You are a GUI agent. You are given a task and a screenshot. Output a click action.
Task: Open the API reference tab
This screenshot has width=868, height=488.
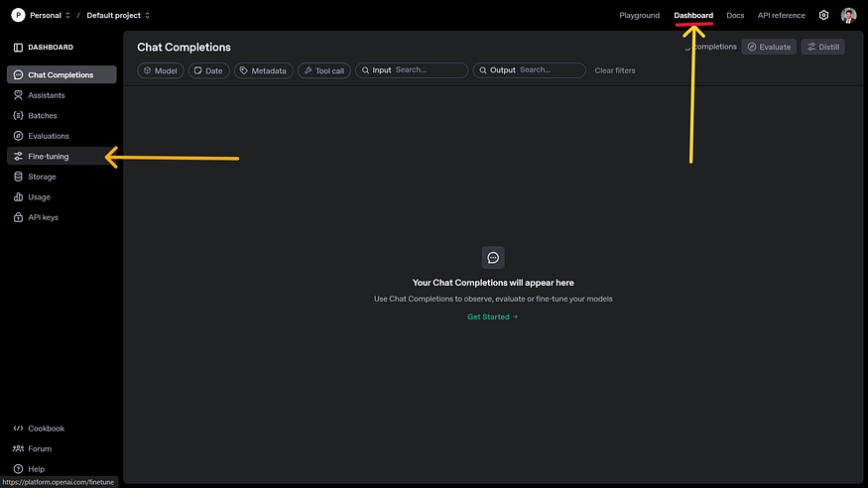tap(781, 16)
